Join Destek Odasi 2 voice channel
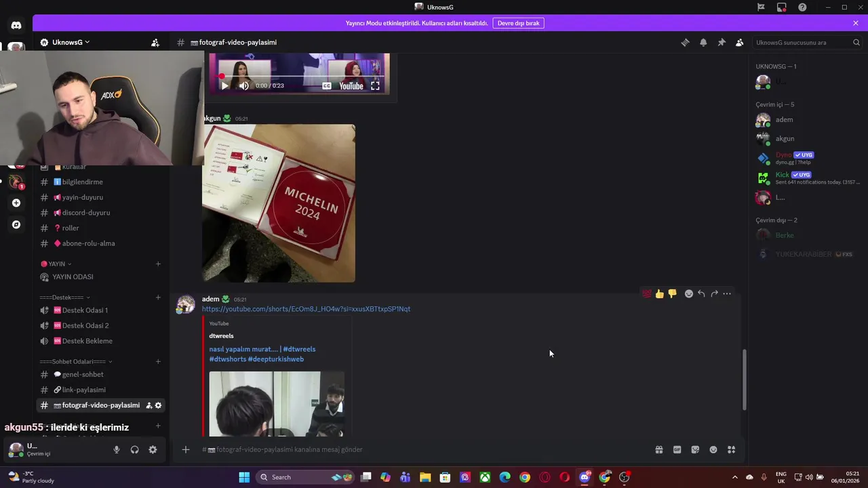The height and width of the screenshot is (488, 868). click(100, 325)
